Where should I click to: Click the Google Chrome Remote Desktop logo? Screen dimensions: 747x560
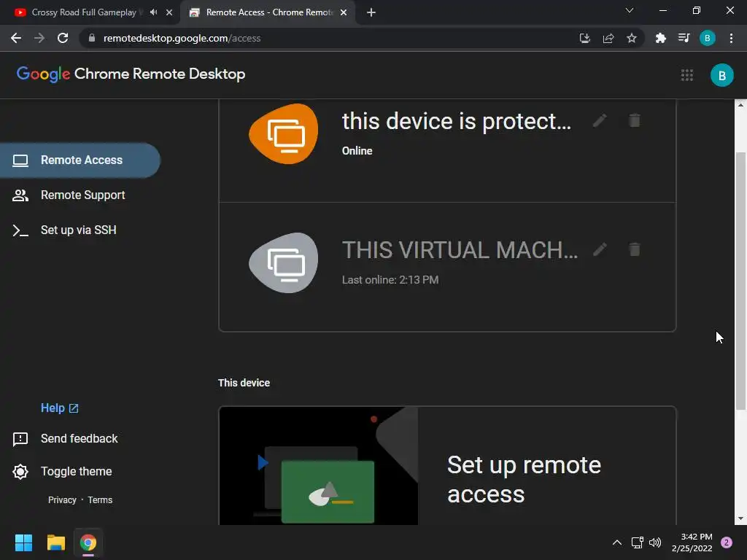pyautogui.click(x=131, y=74)
